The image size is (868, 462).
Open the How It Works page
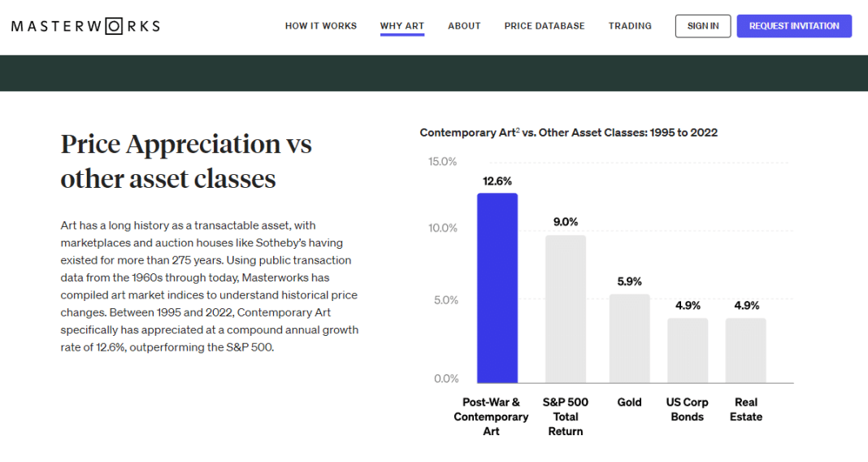pos(321,26)
